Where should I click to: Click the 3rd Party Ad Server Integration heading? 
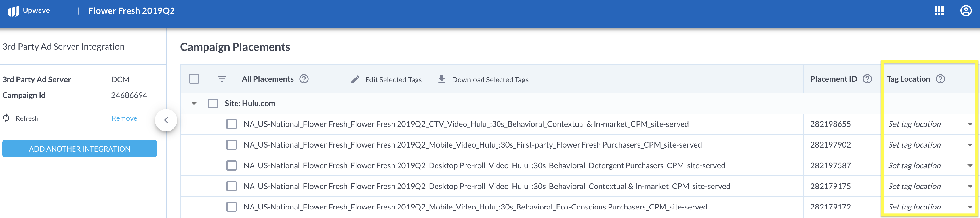63,46
